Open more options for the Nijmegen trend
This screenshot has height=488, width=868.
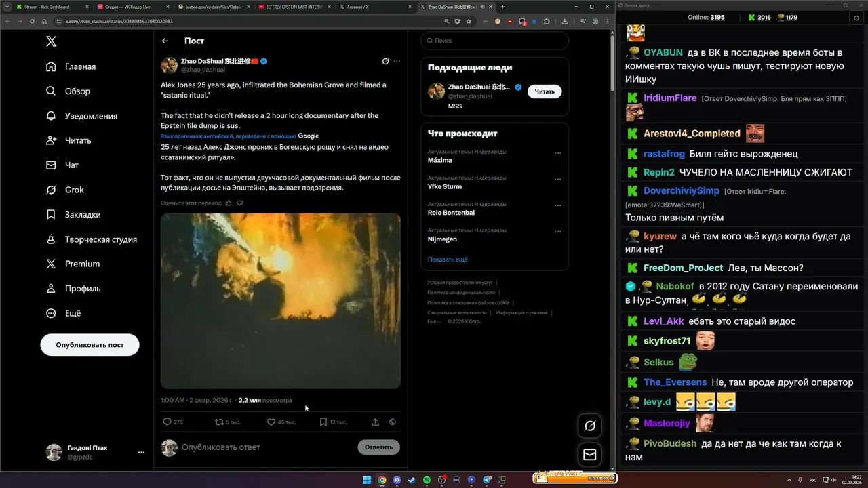(558, 232)
